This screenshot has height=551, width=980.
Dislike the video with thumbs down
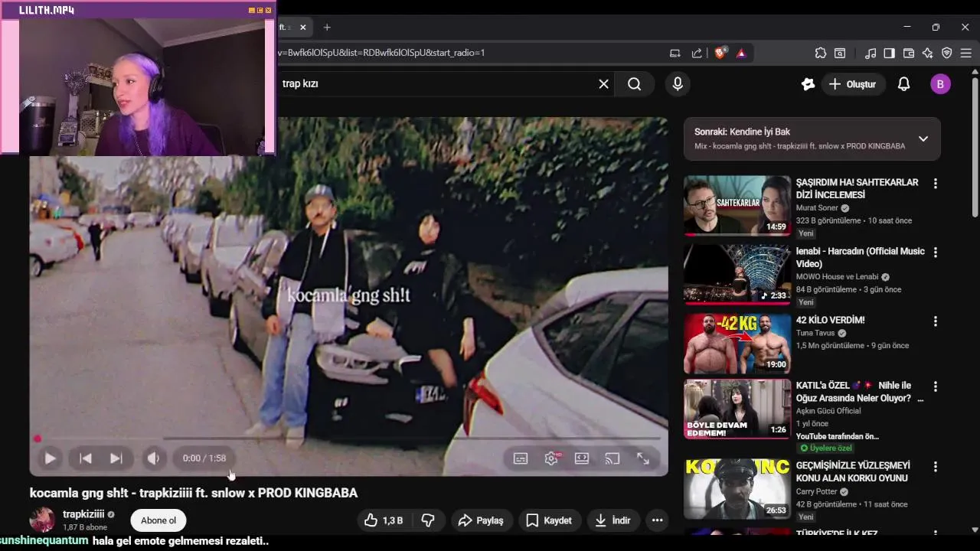click(x=428, y=520)
